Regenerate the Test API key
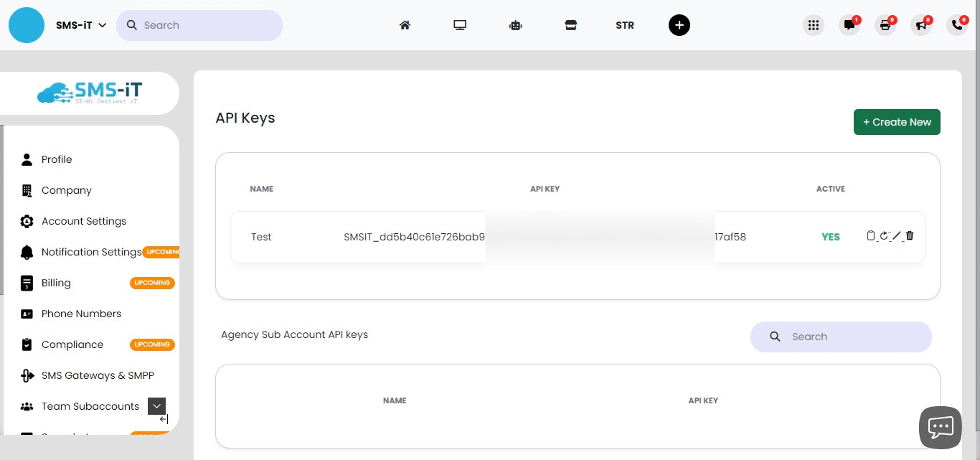The width and height of the screenshot is (980, 460). pos(884,236)
